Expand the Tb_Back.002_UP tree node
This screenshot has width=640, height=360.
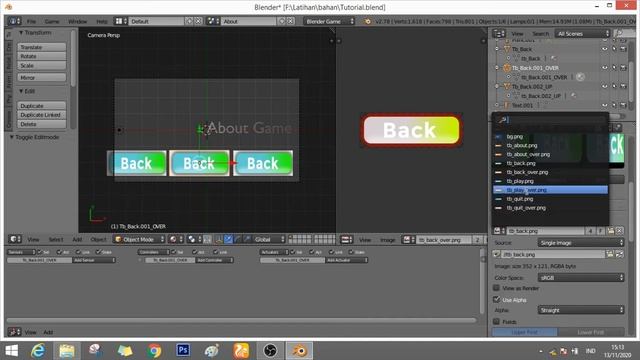click(x=497, y=87)
